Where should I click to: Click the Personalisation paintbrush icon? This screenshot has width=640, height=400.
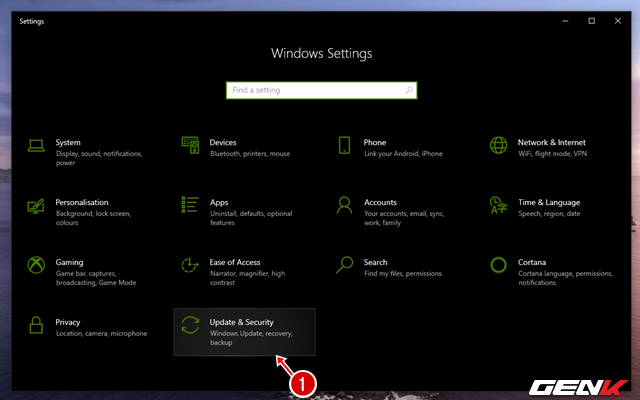tap(36, 206)
